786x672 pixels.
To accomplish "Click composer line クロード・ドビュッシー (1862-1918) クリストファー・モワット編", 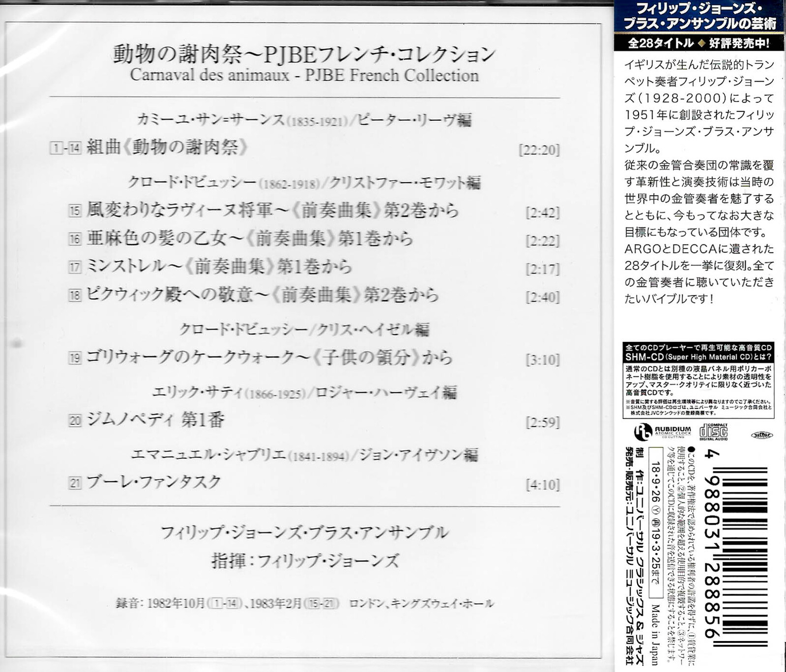I will [304, 183].
